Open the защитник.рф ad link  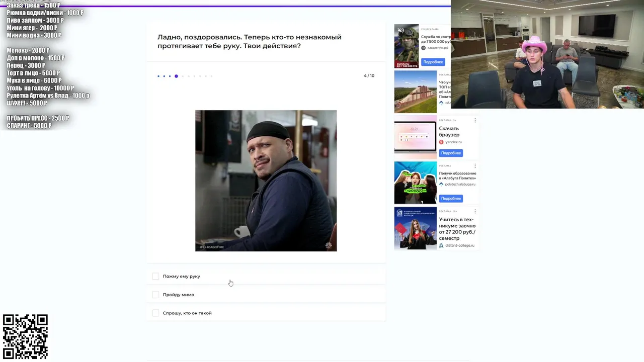437,48
